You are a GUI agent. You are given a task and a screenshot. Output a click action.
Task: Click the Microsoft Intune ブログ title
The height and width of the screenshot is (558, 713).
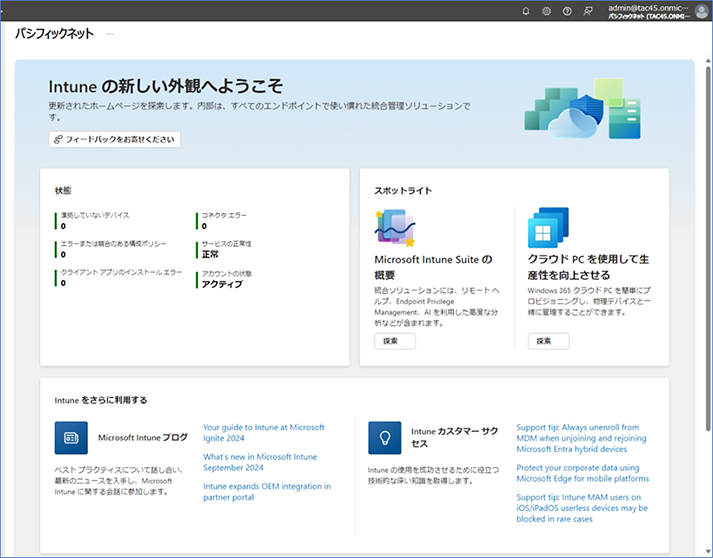(143, 437)
